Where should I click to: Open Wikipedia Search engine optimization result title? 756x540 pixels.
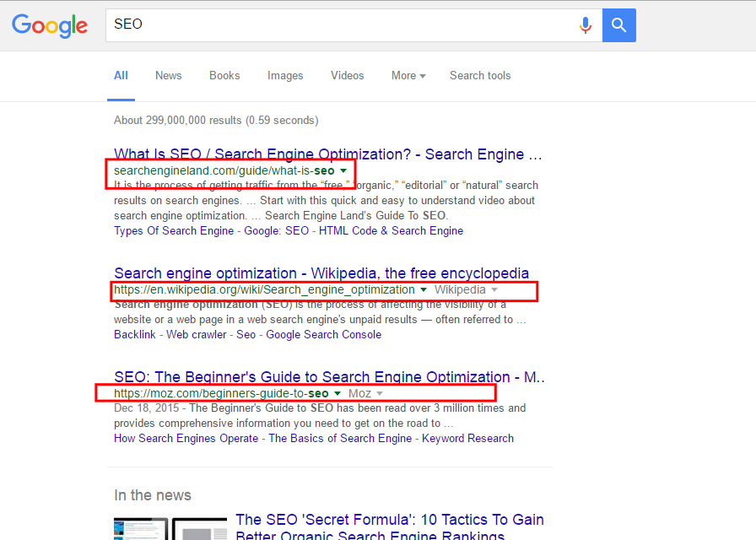[321, 273]
